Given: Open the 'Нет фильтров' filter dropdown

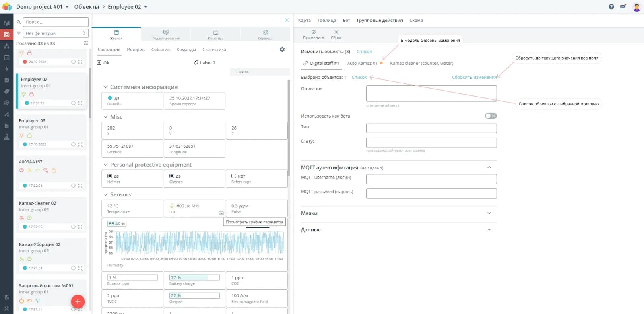Looking at the screenshot, I should [x=56, y=33].
